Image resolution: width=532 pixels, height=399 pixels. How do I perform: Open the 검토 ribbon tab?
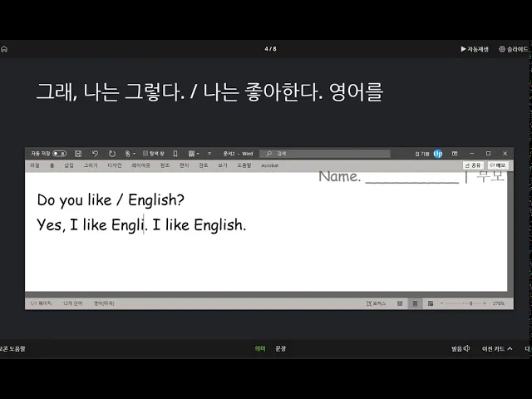[x=203, y=165]
